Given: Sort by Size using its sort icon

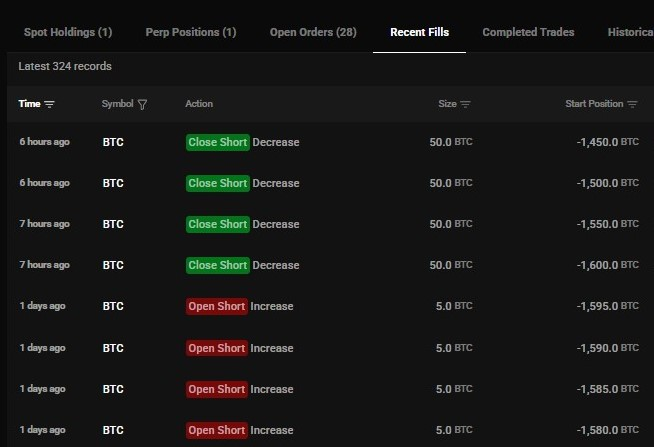Looking at the screenshot, I should click(x=465, y=104).
